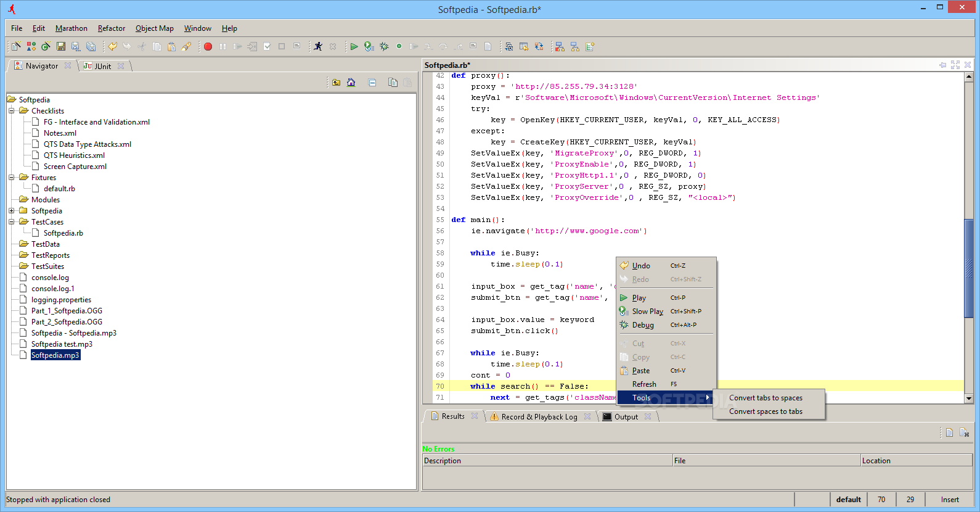Viewport: 980px width, 512px height.
Task: Click the New Testcase toolbar icon
Action: [16, 46]
